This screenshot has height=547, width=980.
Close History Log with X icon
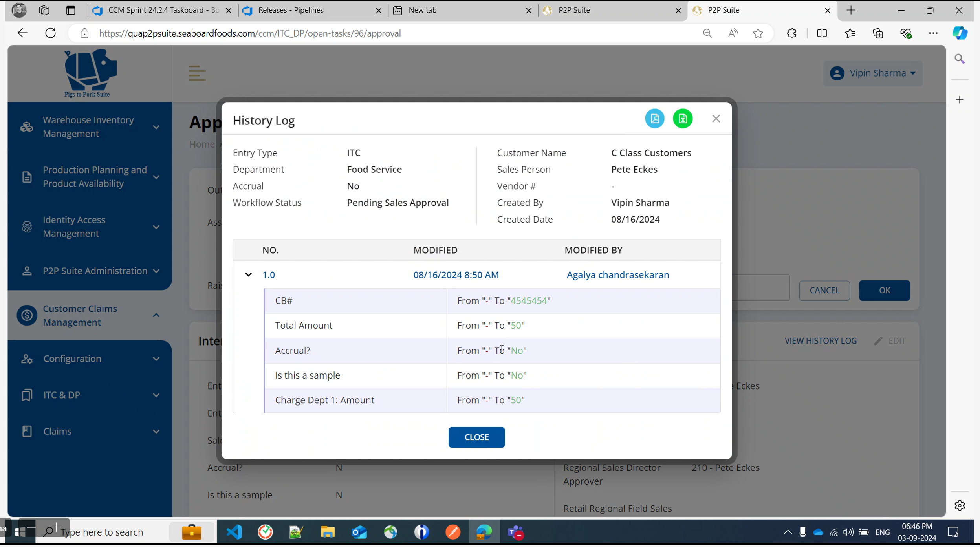pos(716,119)
